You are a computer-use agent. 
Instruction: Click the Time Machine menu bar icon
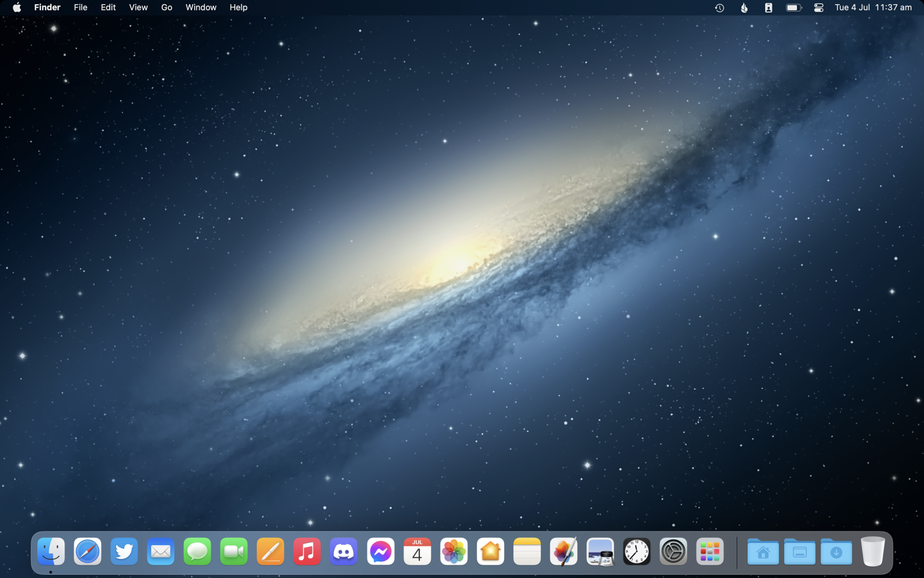719,7
